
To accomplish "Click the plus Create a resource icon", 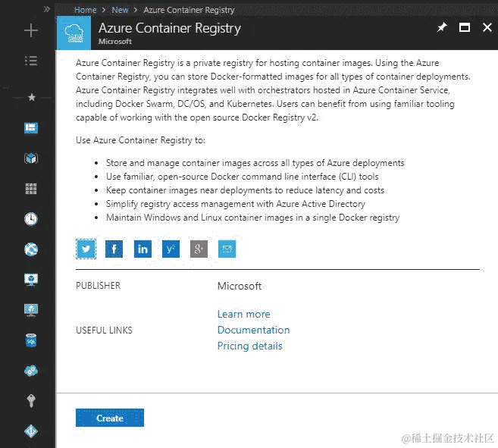I will click(31, 30).
